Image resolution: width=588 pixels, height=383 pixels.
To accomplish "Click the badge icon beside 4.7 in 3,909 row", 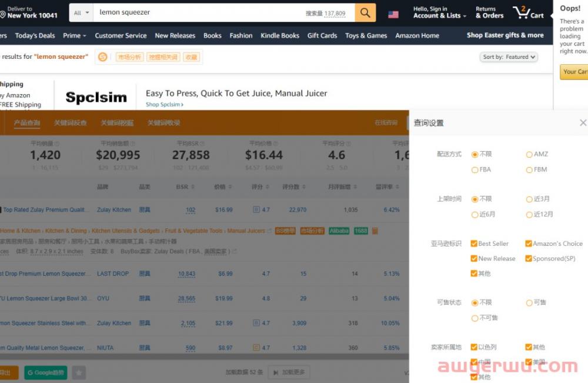I will 256,323.
